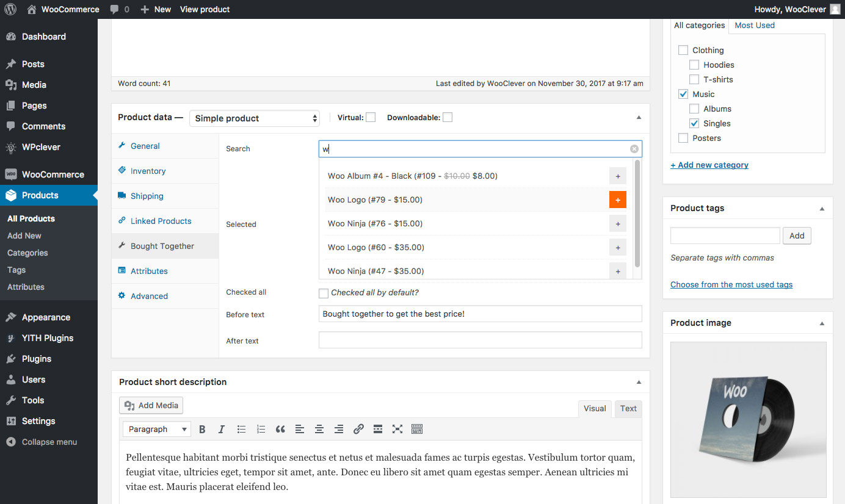Screen dimensions: 845x504
Task: Click the '+ Add new category' link
Action: (709, 165)
